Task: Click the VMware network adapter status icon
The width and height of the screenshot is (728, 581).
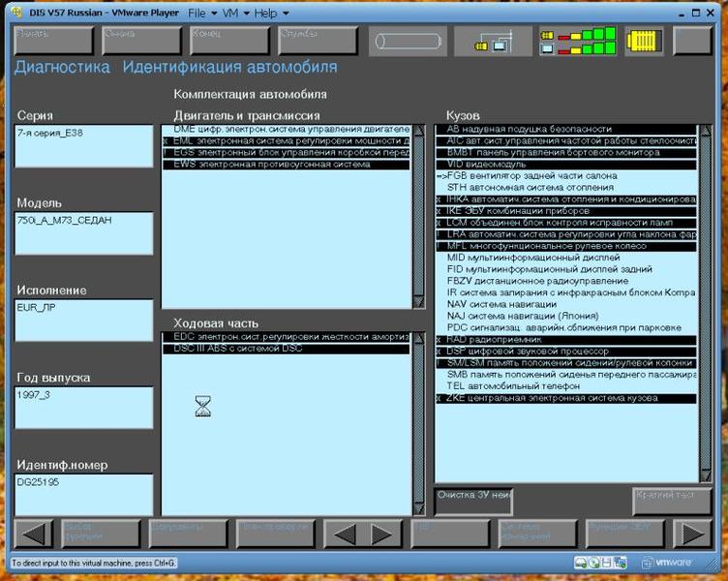Action: point(620,563)
